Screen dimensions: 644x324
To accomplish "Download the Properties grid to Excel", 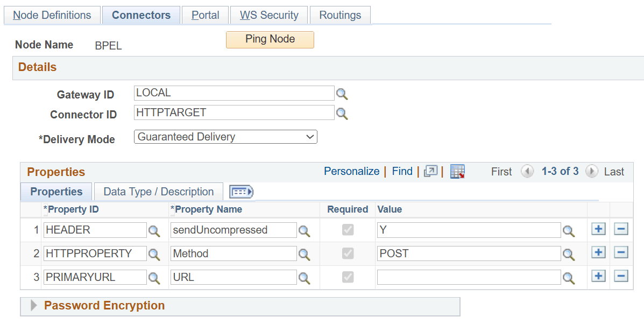I will 457,171.
